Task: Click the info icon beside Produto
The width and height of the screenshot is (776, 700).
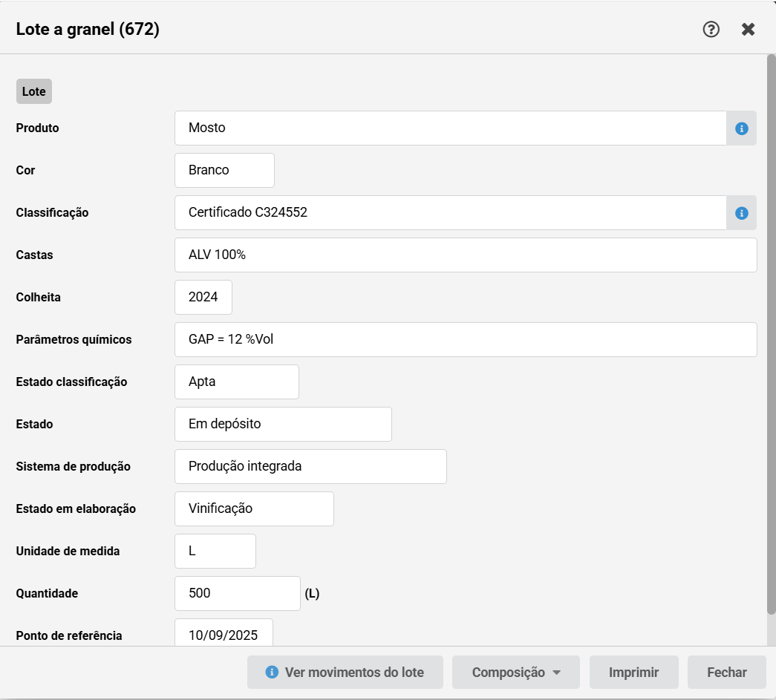Action: coord(741,128)
